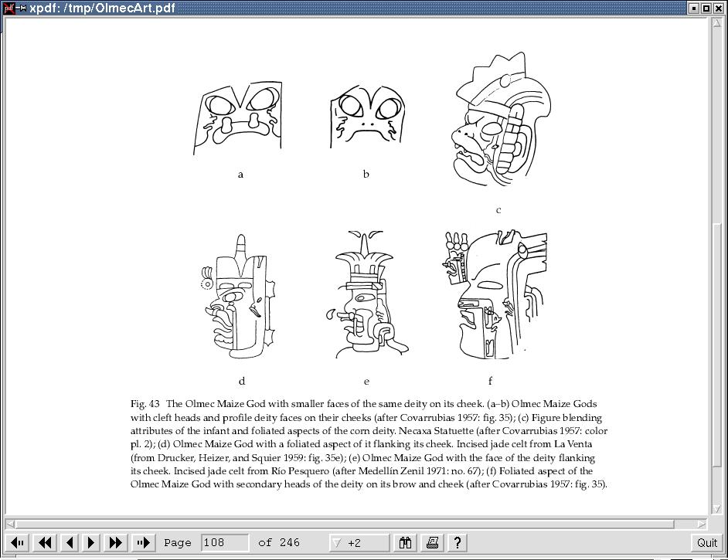Go to previous page with single left arrow
728x560 pixels.
(x=70, y=542)
